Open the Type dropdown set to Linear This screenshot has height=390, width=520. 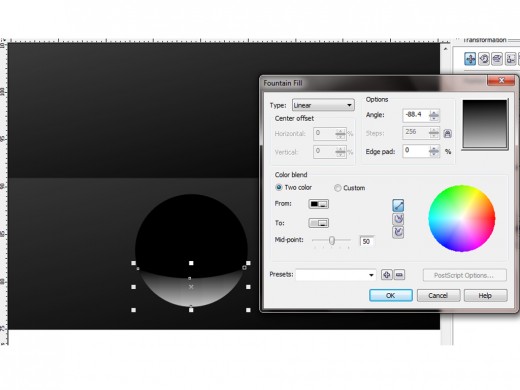[323, 105]
